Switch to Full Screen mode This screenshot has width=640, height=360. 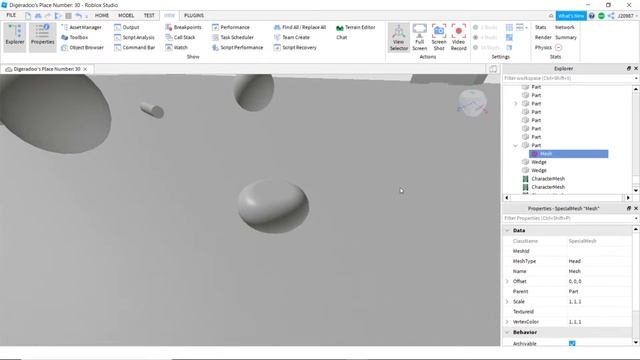pos(420,37)
